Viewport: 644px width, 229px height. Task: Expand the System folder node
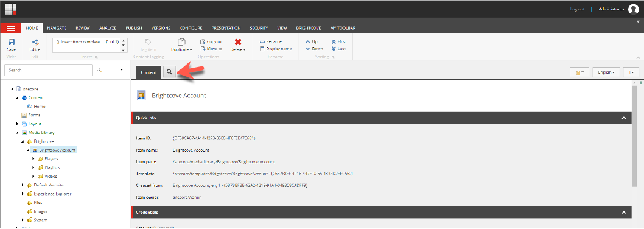tap(23, 220)
